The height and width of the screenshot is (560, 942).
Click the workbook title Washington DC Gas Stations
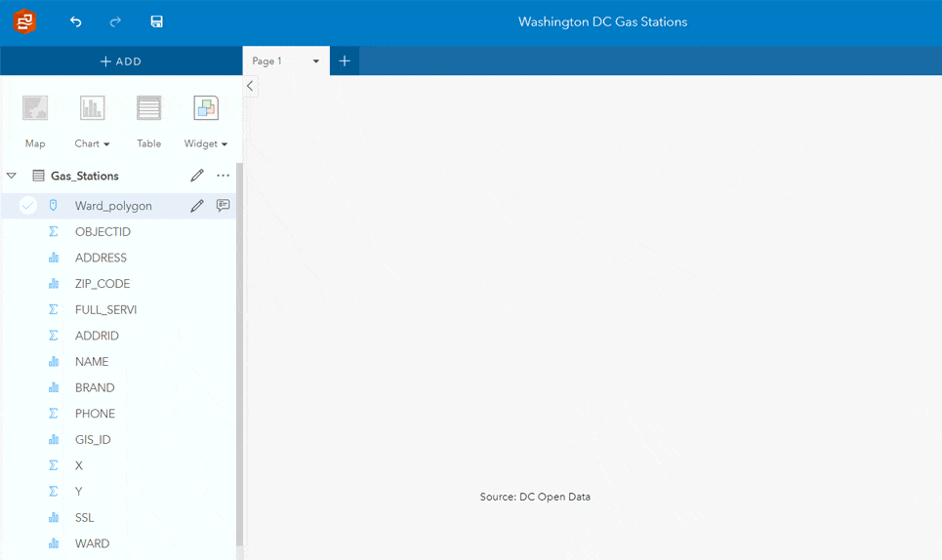[602, 21]
